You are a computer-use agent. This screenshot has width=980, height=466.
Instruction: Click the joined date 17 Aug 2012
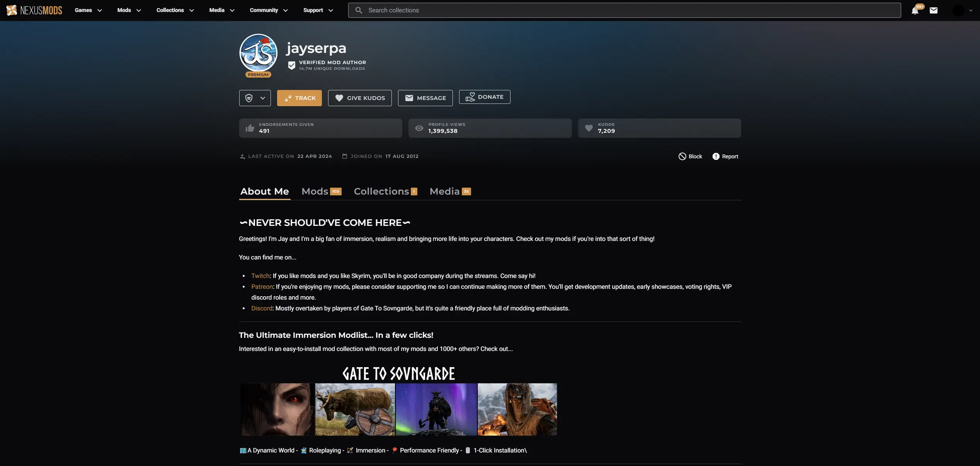tap(402, 156)
